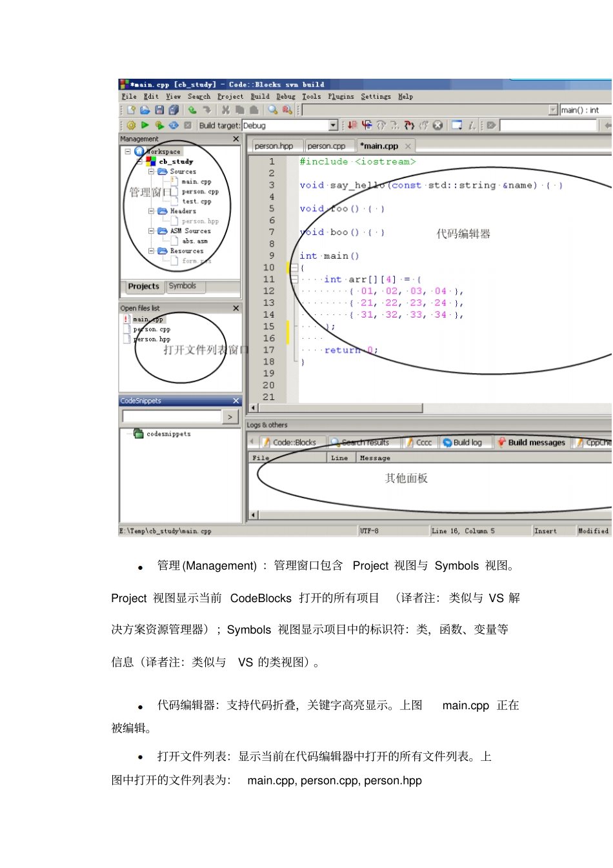Click the Open file toolbar icon
This screenshot has height=868, width=613.
point(145,110)
